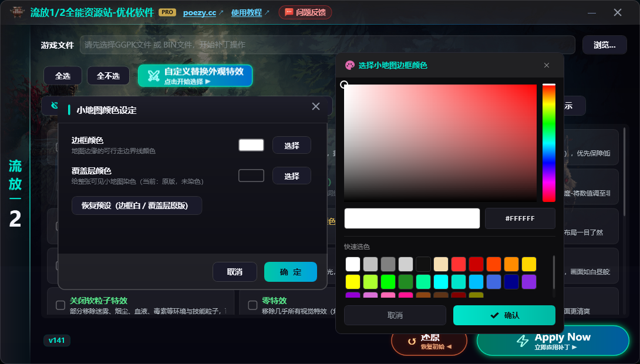640x364 pixels.
Task: Open the 使用教程 tutorial link
Action: [x=247, y=13]
